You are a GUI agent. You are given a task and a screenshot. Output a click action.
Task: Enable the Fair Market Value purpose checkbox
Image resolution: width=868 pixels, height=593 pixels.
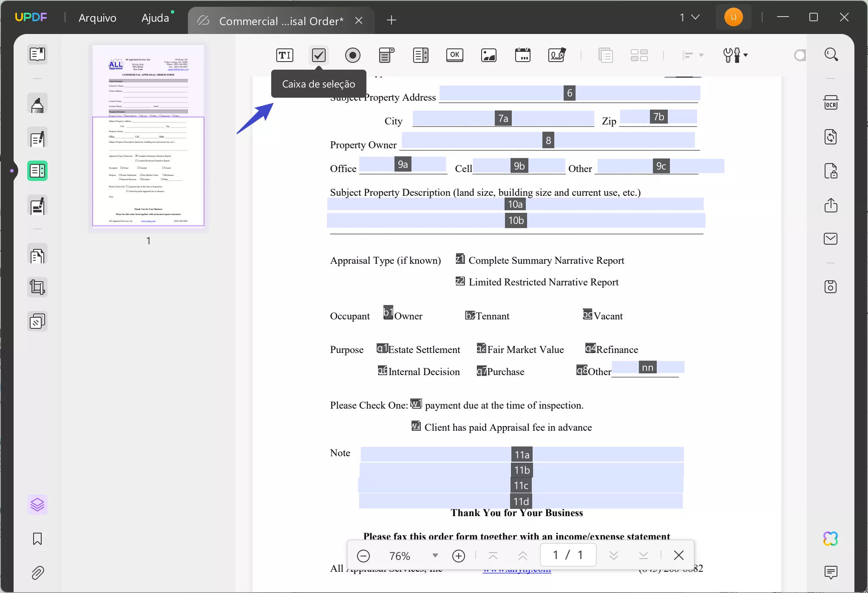(481, 347)
